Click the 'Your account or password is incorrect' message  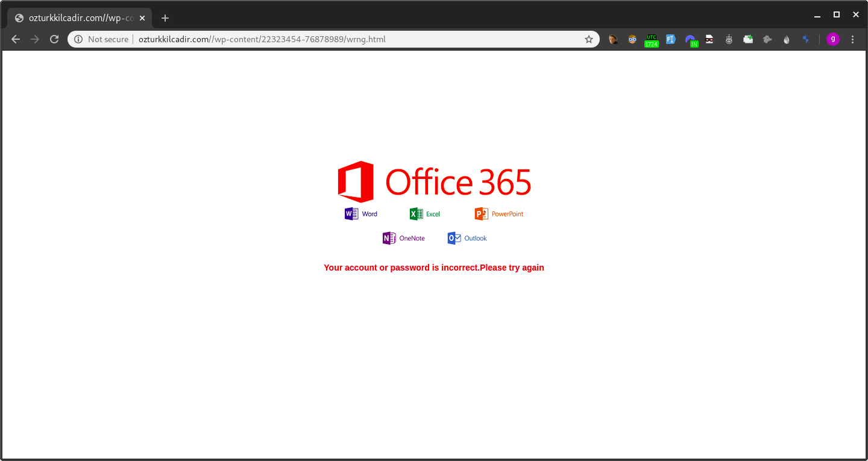point(434,268)
